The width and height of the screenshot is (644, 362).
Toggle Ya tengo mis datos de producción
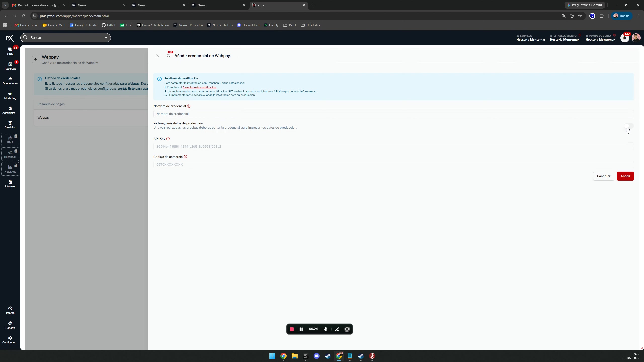pyautogui.click(x=629, y=126)
